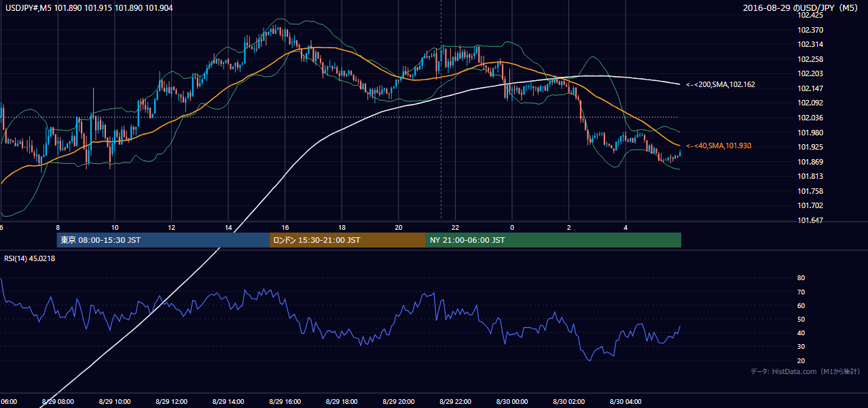Image resolution: width=868 pixels, height=408 pixels.
Task: Click the bottom time label 8/29 22:00
Action: pyautogui.click(x=455, y=401)
